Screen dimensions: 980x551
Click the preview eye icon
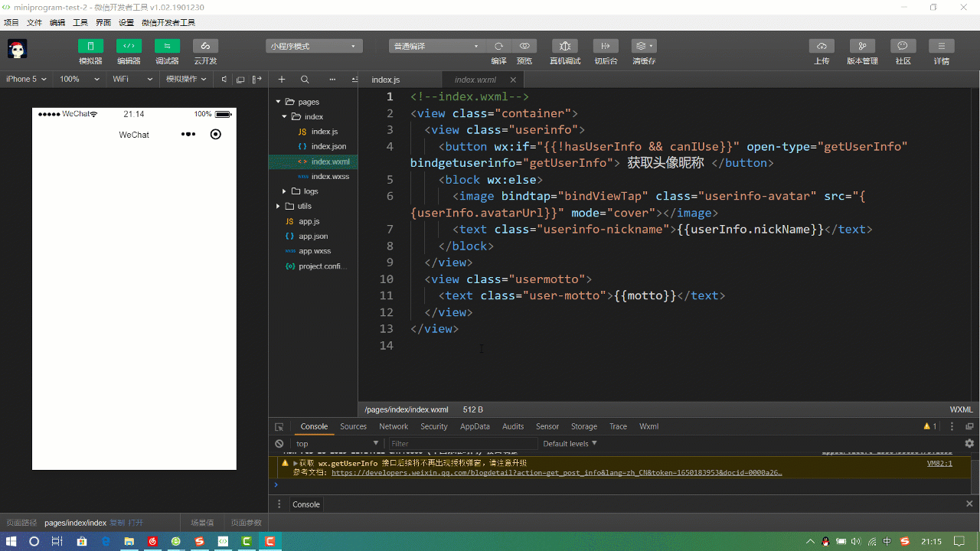524,46
